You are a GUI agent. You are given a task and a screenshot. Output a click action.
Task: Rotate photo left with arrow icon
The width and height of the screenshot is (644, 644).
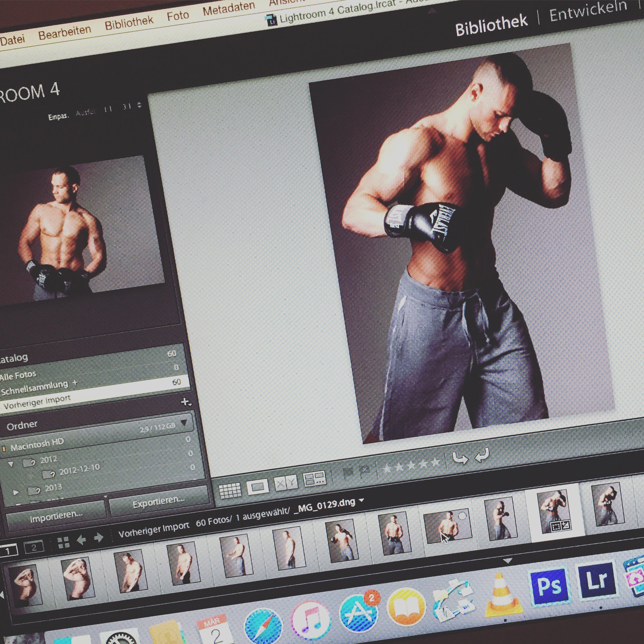pyautogui.click(x=460, y=458)
